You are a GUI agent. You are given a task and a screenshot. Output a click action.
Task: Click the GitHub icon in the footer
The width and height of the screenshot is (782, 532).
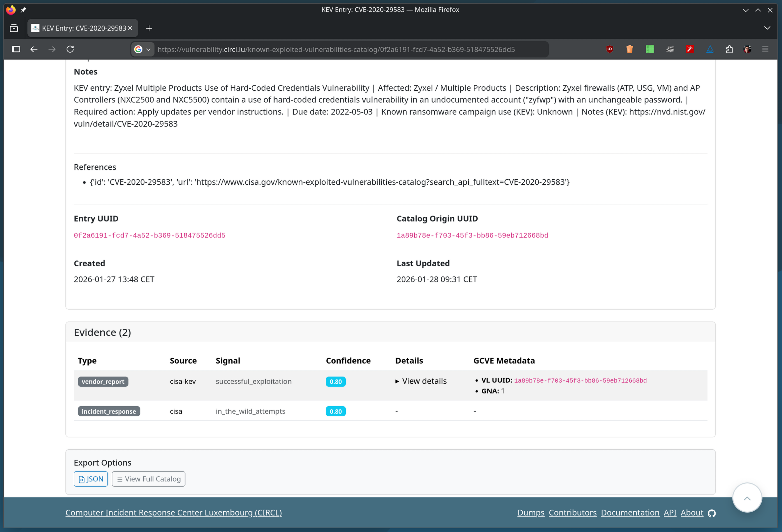[x=712, y=513]
